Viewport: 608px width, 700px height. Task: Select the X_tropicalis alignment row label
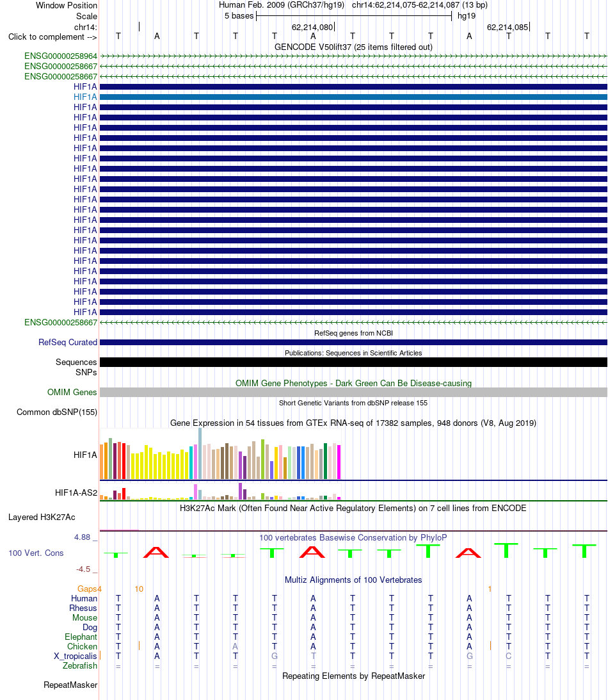click(x=76, y=656)
